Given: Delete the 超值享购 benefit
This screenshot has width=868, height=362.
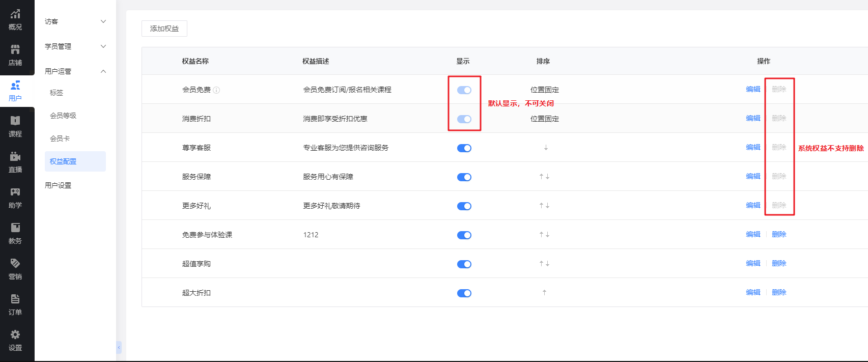Looking at the screenshot, I should click(779, 263).
